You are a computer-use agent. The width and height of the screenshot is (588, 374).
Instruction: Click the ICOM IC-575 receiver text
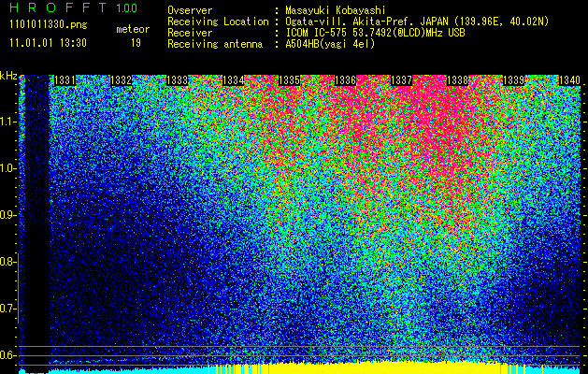click(375, 33)
